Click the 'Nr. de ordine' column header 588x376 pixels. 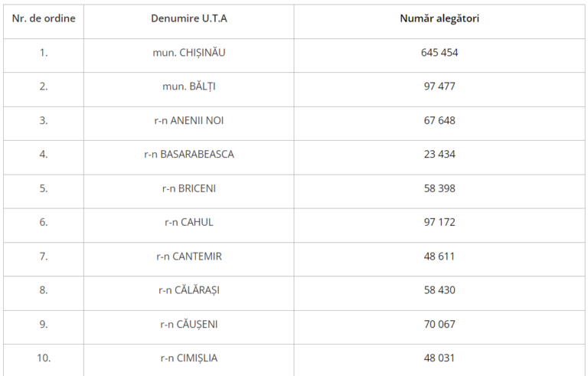[44, 18]
